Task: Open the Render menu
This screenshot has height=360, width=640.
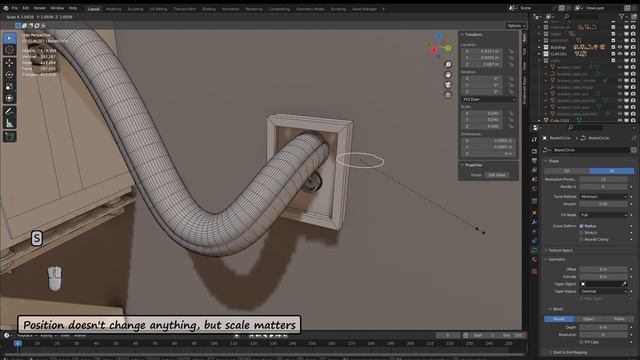Action: click(40, 8)
